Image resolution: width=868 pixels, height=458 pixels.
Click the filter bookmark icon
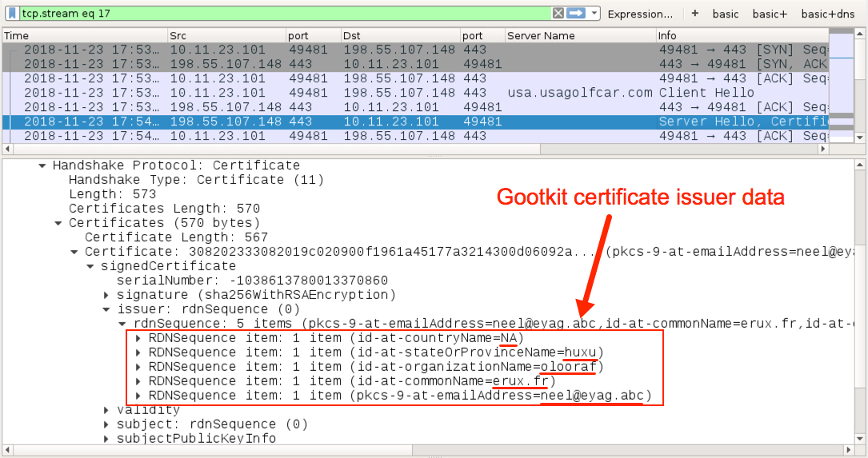click(x=12, y=14)
